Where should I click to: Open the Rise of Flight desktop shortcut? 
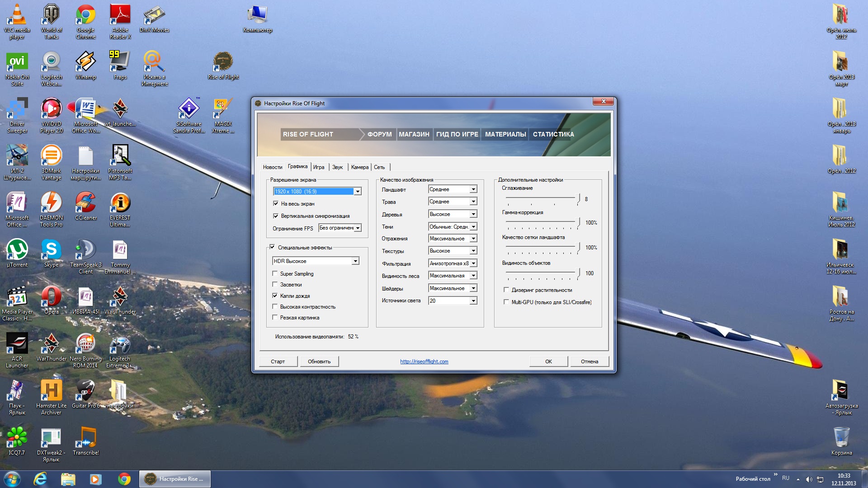click(x=223, y=62)
